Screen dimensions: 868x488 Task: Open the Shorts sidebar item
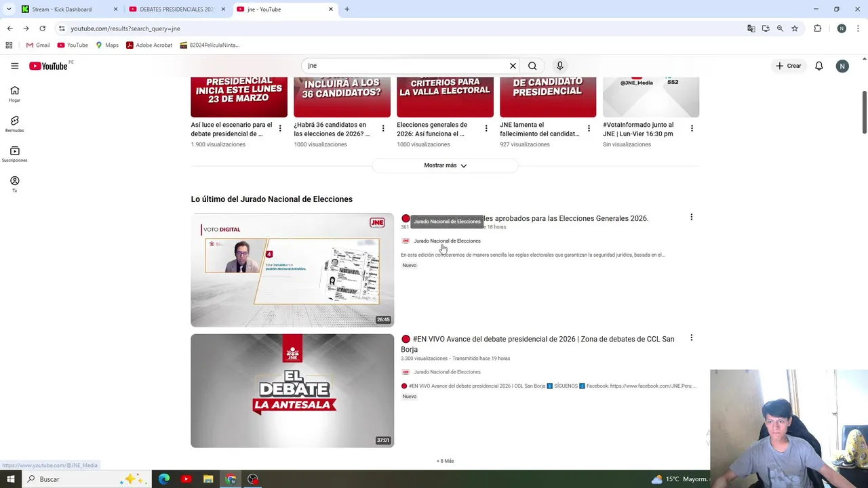(14, 124)
